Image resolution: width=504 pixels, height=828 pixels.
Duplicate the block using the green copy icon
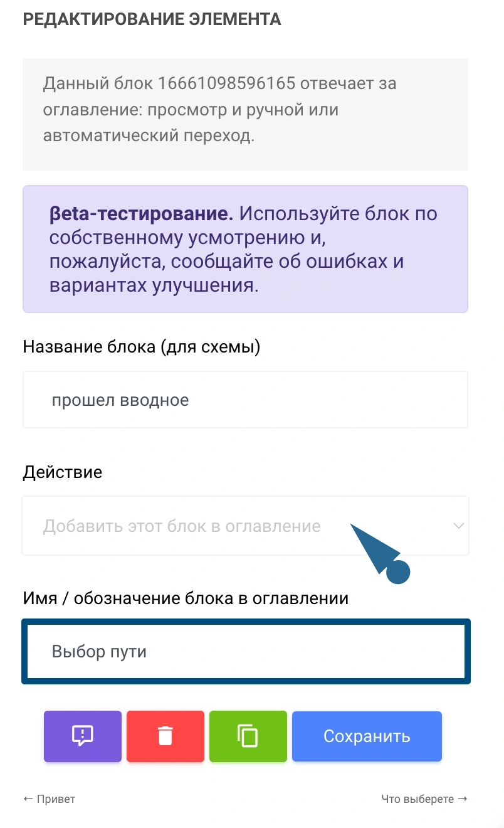(x=248, y=736)
